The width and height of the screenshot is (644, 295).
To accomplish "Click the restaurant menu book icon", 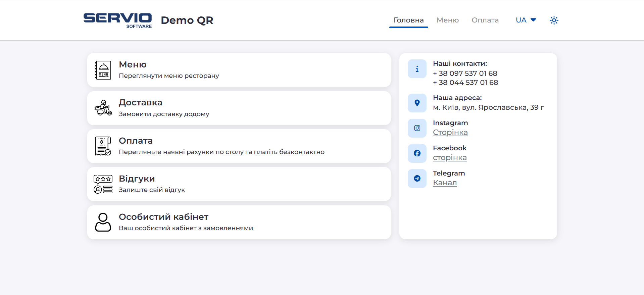I will coord(103,70).
